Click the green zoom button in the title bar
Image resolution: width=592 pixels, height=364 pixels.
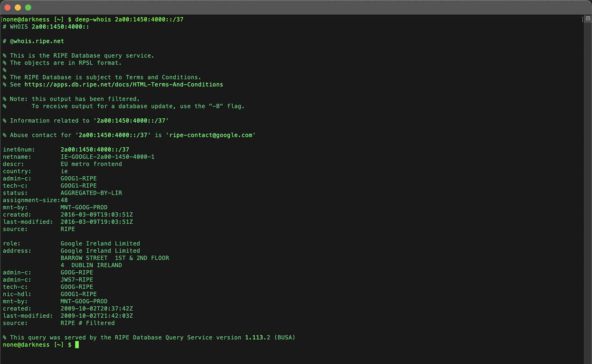click(28, 7)
